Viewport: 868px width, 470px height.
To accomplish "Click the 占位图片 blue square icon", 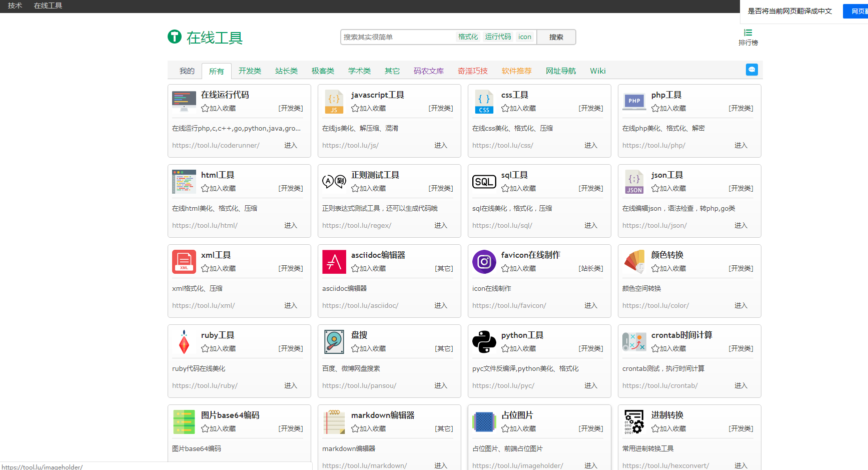I will pyautogui.click(x=484, y=422).
